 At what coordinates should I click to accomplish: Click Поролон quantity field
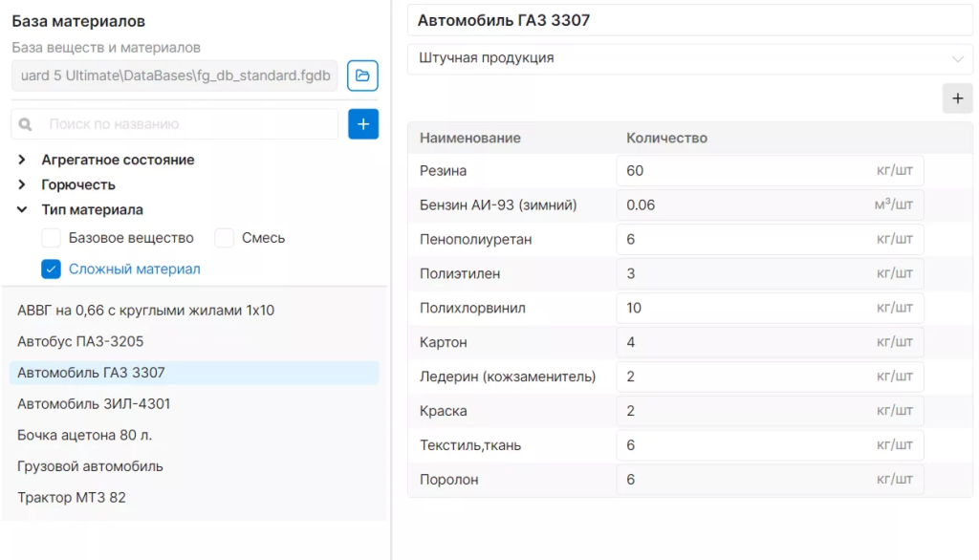(x=770, y=480)
